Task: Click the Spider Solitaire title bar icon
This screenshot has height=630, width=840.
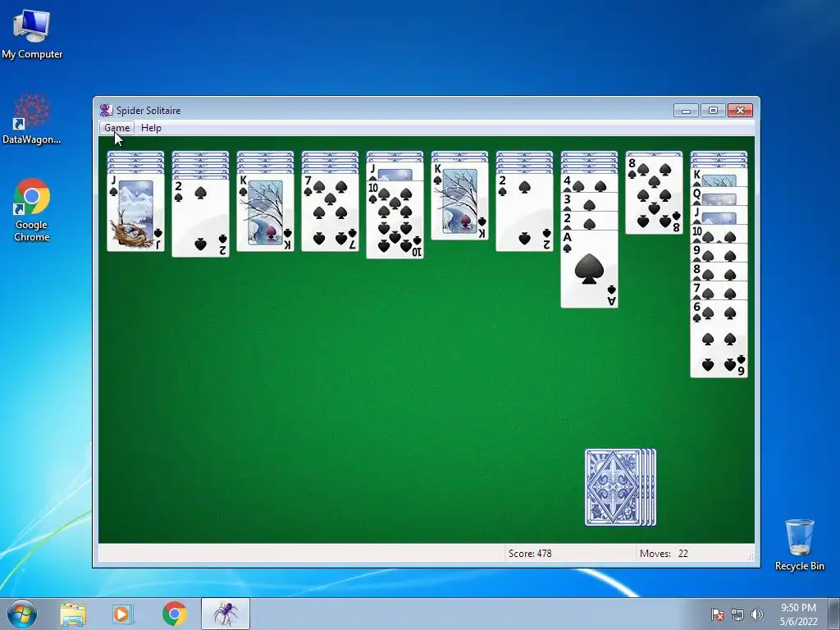Action: [x=106, y=111]
